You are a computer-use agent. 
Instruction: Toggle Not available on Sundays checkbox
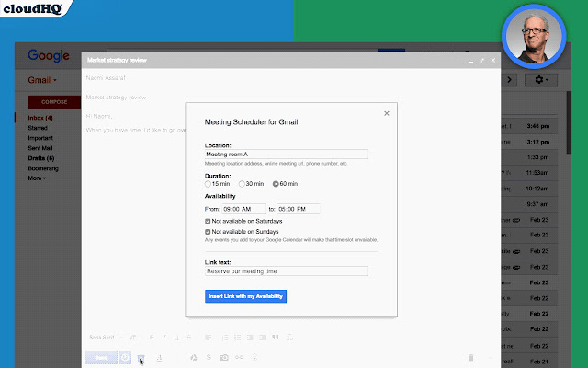209,232
